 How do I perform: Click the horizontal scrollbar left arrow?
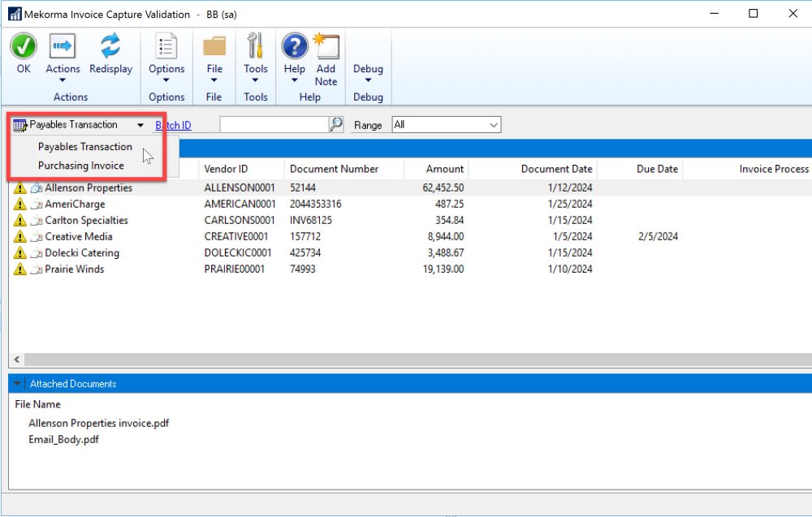[16, 360]
